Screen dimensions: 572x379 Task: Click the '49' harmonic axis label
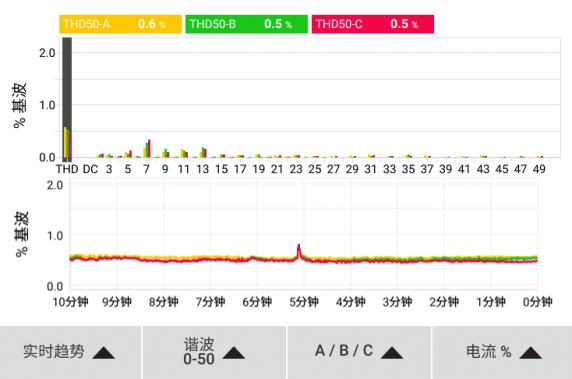tap(539, 169)
